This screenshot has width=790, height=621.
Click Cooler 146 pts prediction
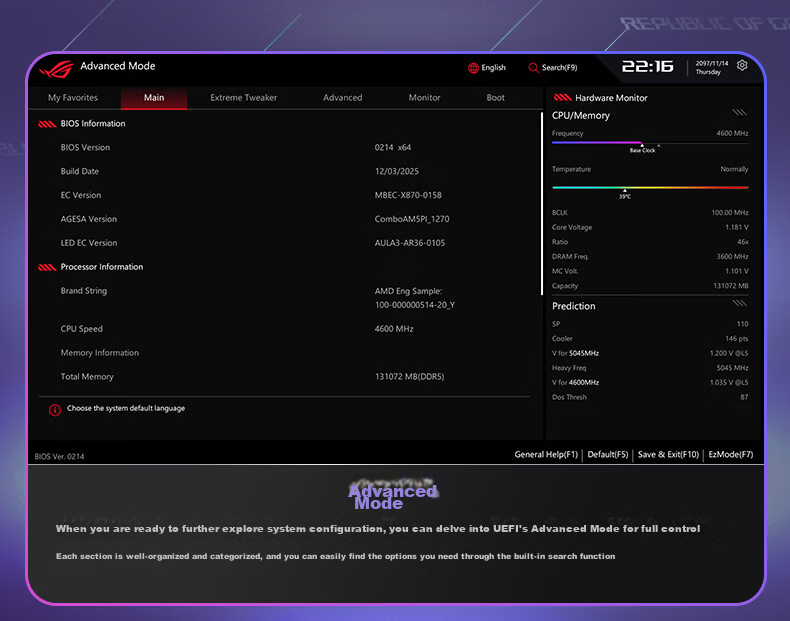pyautogui.click(x=650, y=338)
